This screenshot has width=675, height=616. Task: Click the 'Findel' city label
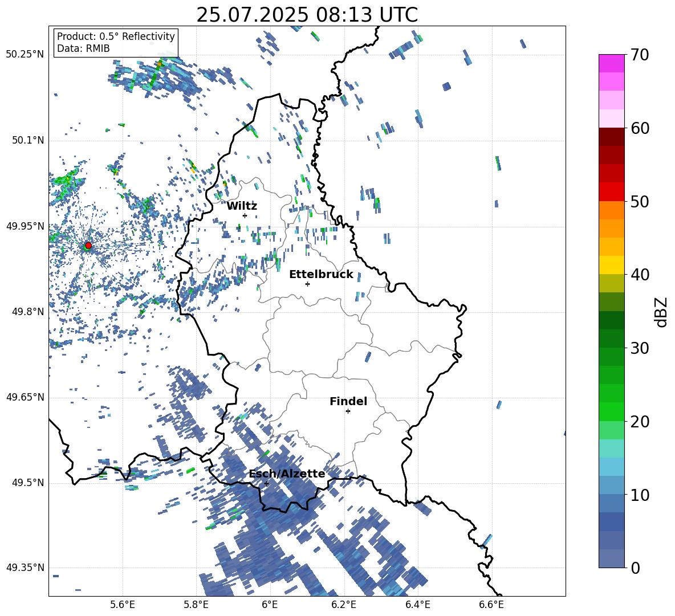[348, 401]
